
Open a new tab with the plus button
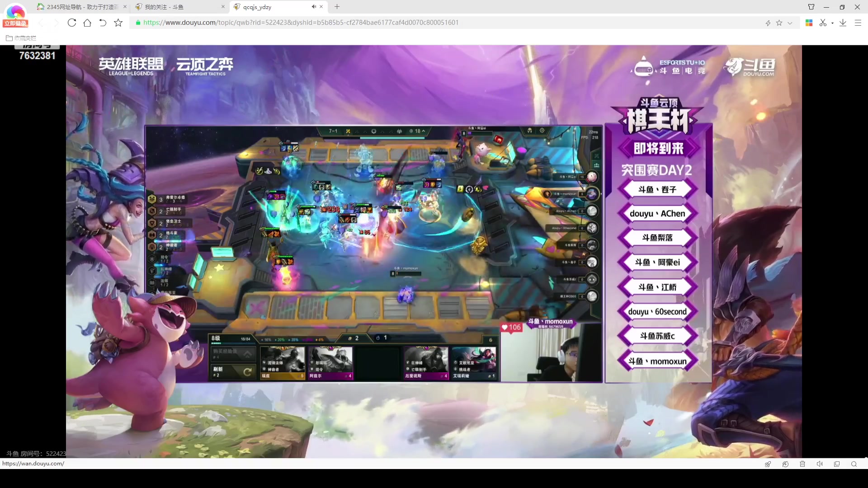(337, 7)
